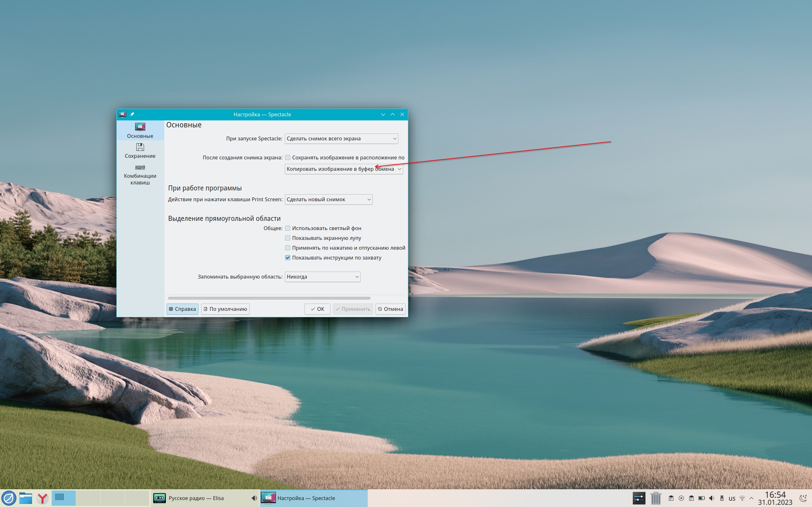Enable Показывать экранную лупу checkbox
The height and width of the screenshot is (507, 812).
click(288, 238)
